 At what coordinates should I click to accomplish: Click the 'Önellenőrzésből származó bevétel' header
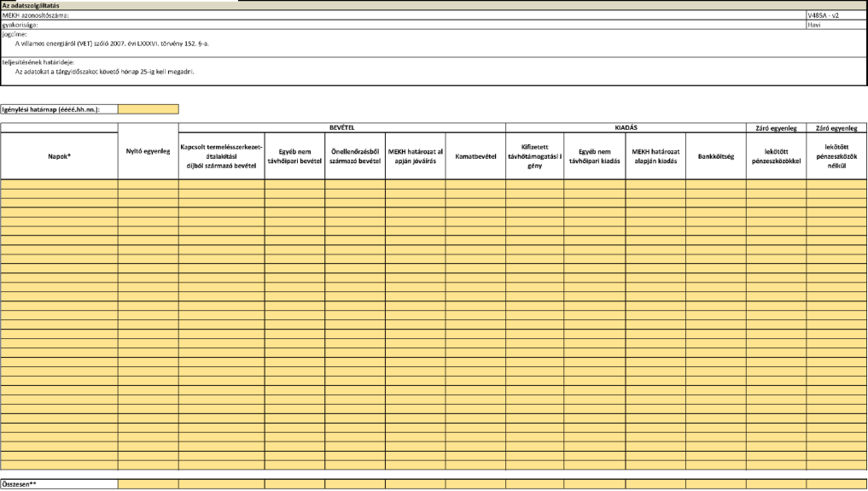(x=354, y=156)
